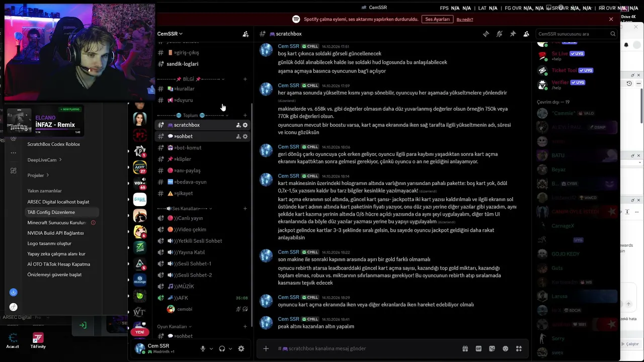Toggle the member list icon
This screenshot has width=644, height=362.
(x=526, y=34)
